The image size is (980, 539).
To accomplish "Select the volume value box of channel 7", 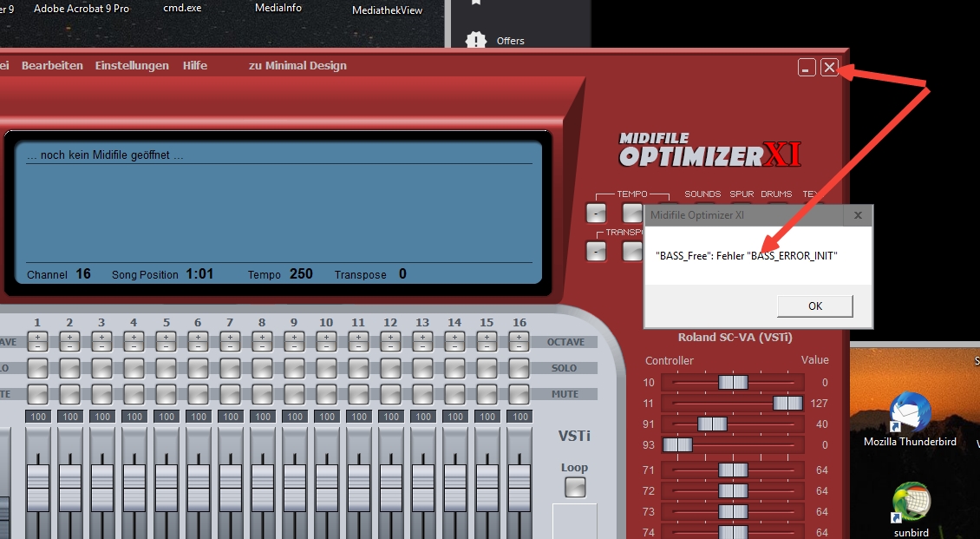I will 231,417.
